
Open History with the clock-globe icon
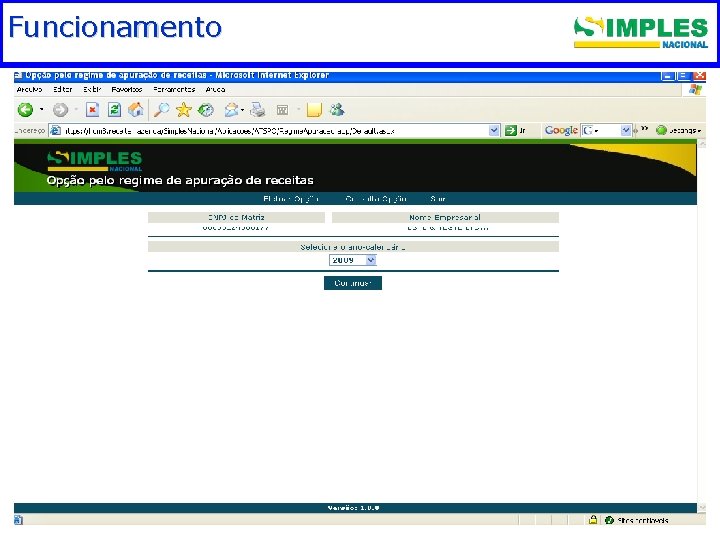[x=206, y=110]
